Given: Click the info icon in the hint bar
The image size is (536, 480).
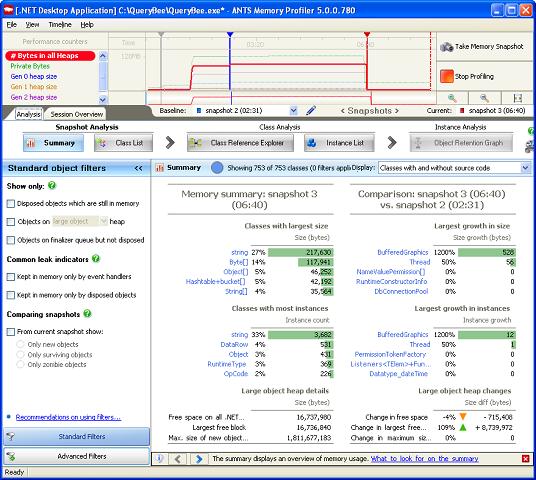Looking at the screenshot, I should point(160,458).
